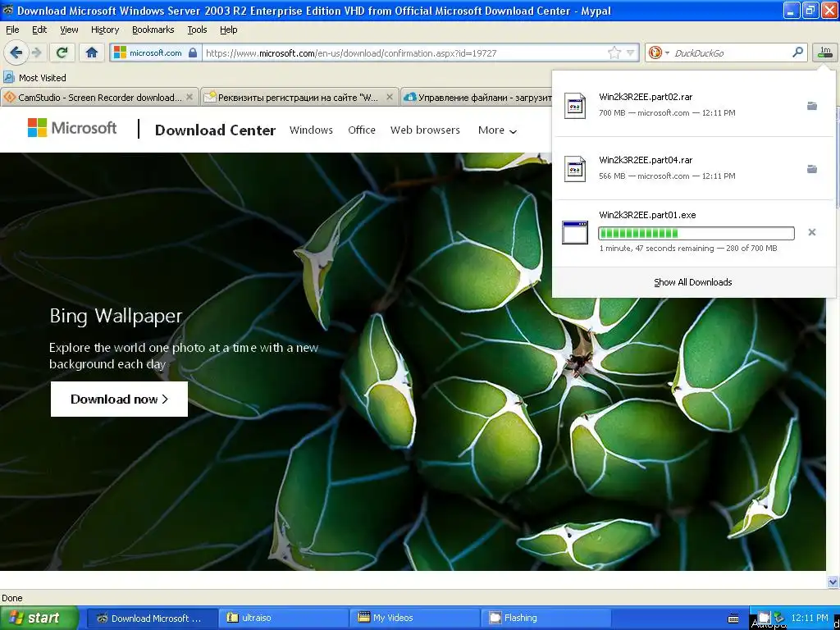Switch to the Flashing taskbar window
This screenshot has height=630, width=840.
[x=546, y=619]
